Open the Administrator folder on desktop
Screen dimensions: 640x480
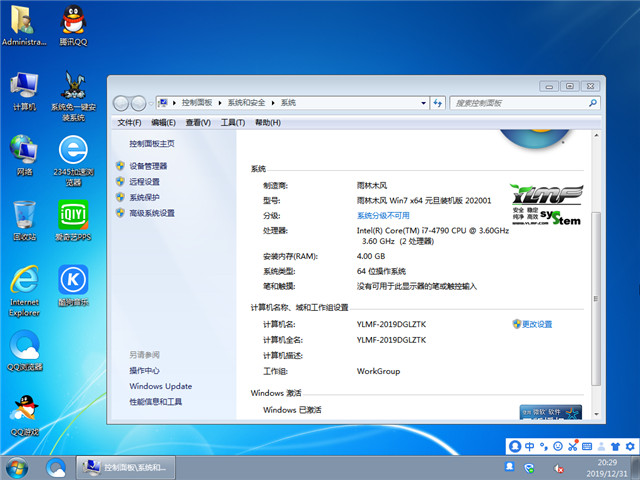(23, 24)
